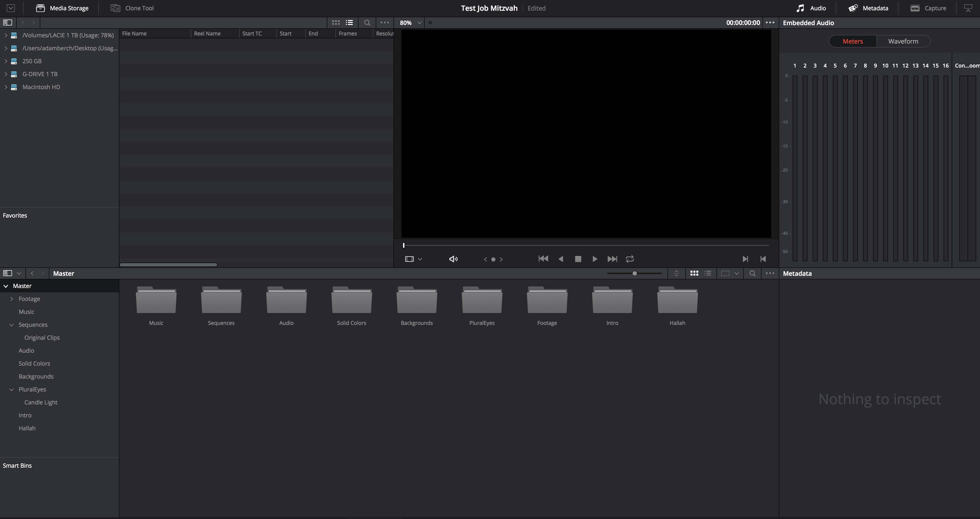
Task: Toggle the Metadata panel
Action: click(868, 8)
